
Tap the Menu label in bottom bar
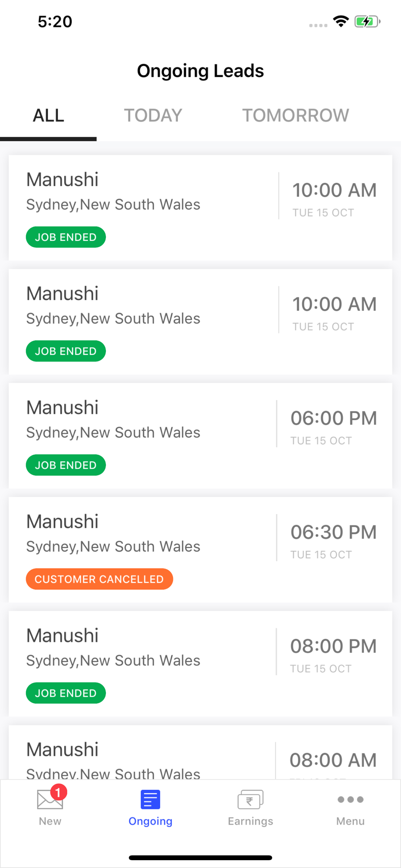[x=350, y=821]
